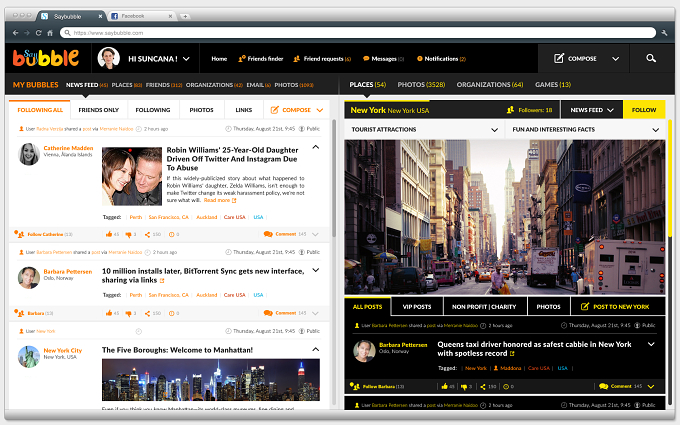Open Friend requests link

point(322,59)
